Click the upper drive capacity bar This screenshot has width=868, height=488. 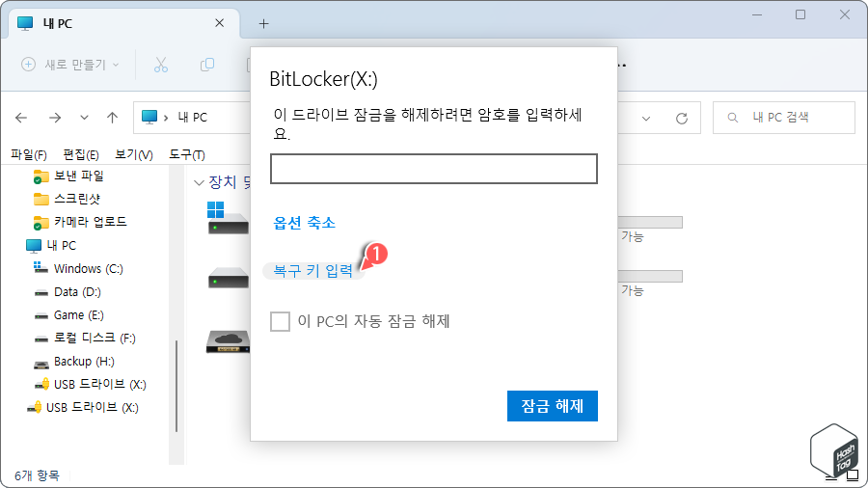pos(650,223)
